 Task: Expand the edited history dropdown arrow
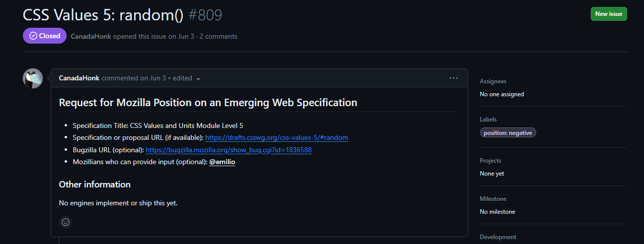pos(198,79)
